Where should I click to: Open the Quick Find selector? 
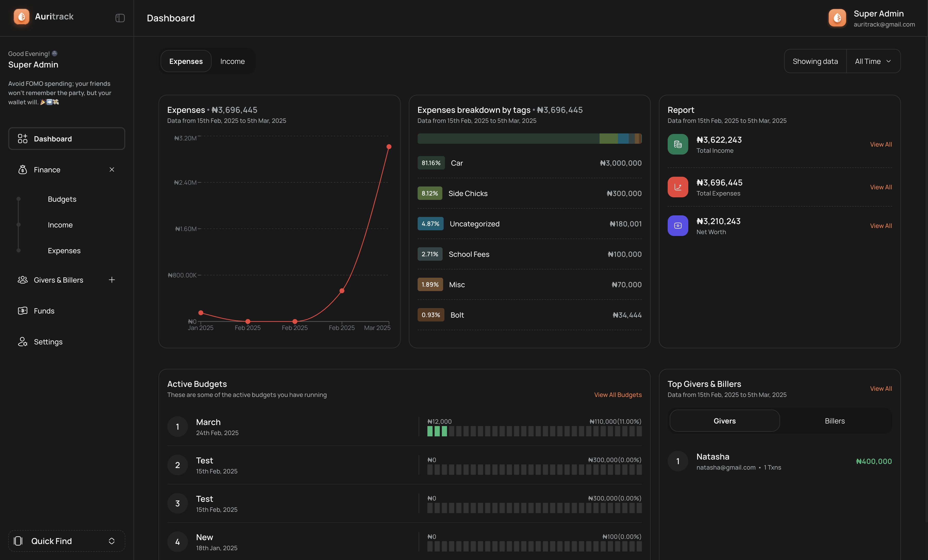(x=67, y=541)
